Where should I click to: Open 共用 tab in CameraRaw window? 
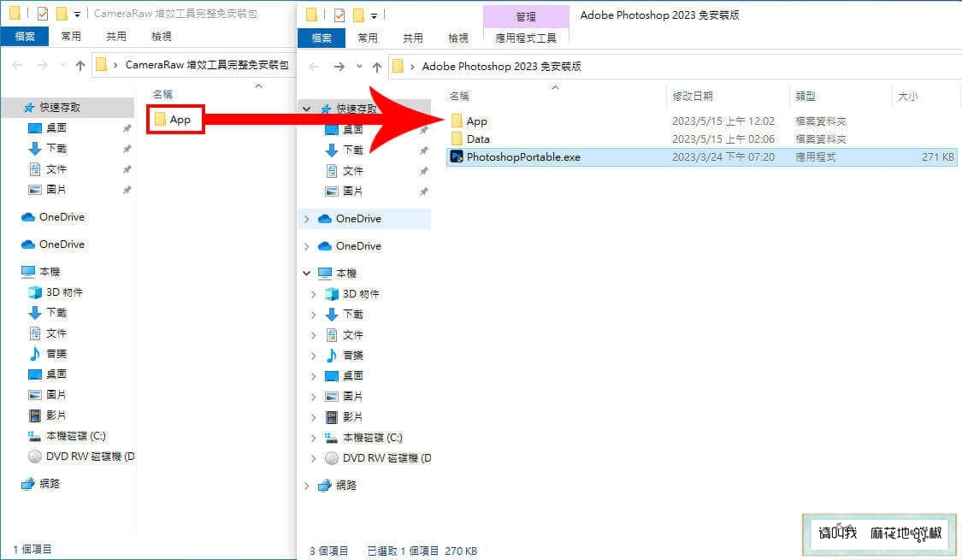click(x=116, y=36)
